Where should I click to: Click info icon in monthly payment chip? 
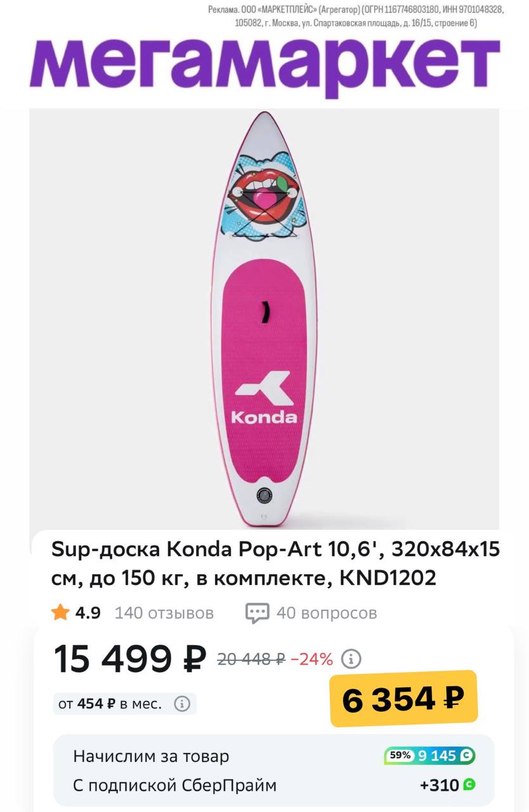[x=182, y=704]
